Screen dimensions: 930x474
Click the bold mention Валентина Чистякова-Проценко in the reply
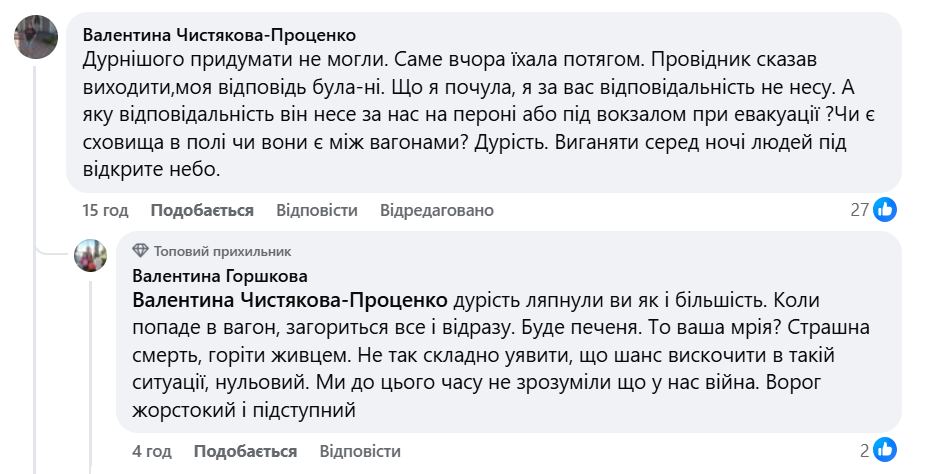pyautogui.click(x=290, y=300)
